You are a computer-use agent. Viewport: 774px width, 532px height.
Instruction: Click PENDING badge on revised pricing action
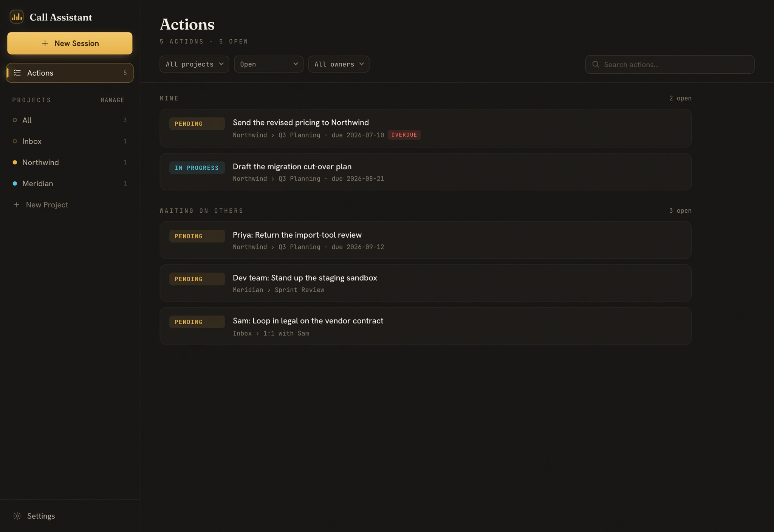click(197, 124)
